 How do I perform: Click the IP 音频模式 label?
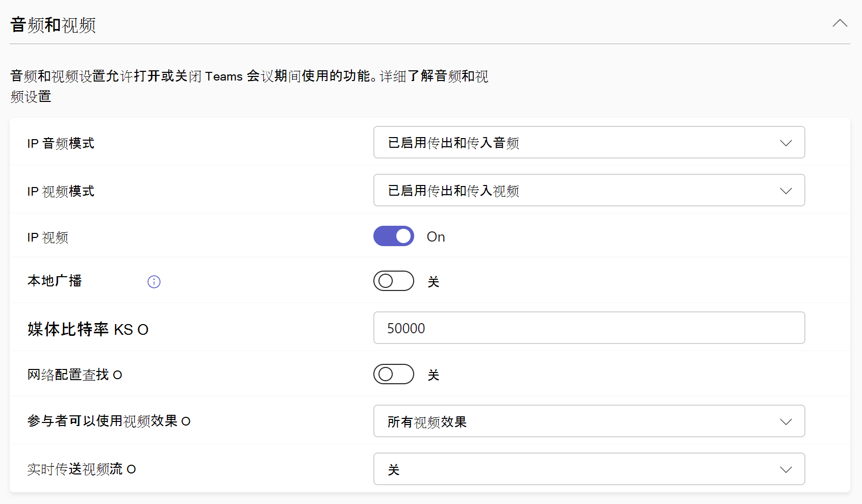coord(61,143)
